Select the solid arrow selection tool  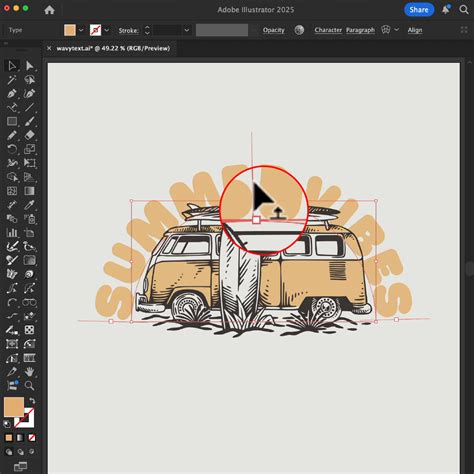click(x=29, y=66)
